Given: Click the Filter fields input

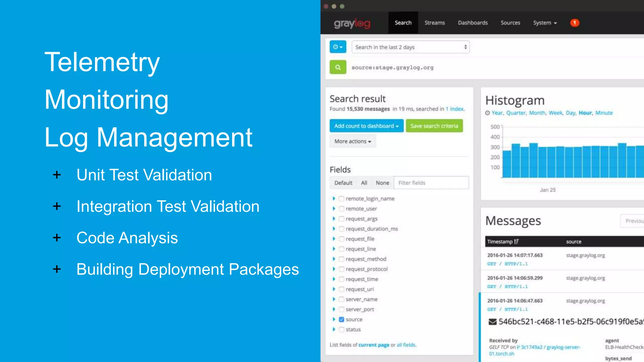Looking at the screenshot, I should pyautogui.click(x=431, y=183).
